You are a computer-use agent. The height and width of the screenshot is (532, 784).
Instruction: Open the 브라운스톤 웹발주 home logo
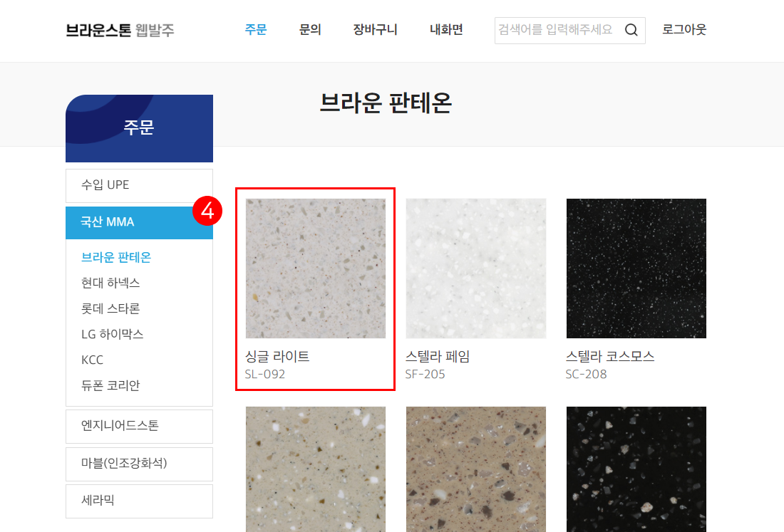[x=120, y=30]
